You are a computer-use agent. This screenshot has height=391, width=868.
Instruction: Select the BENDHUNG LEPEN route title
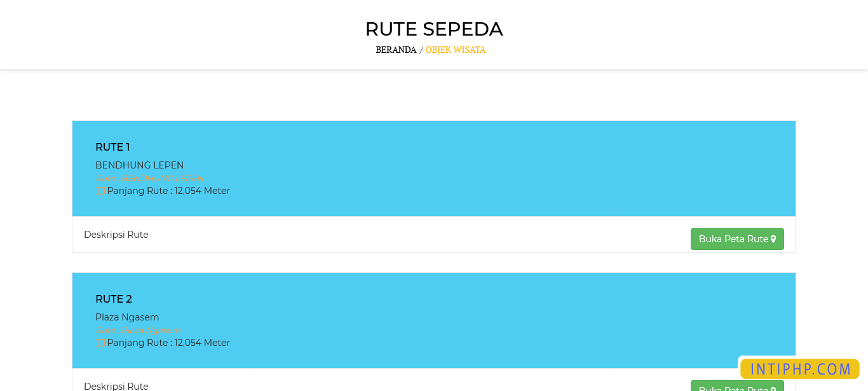point(139,165)
